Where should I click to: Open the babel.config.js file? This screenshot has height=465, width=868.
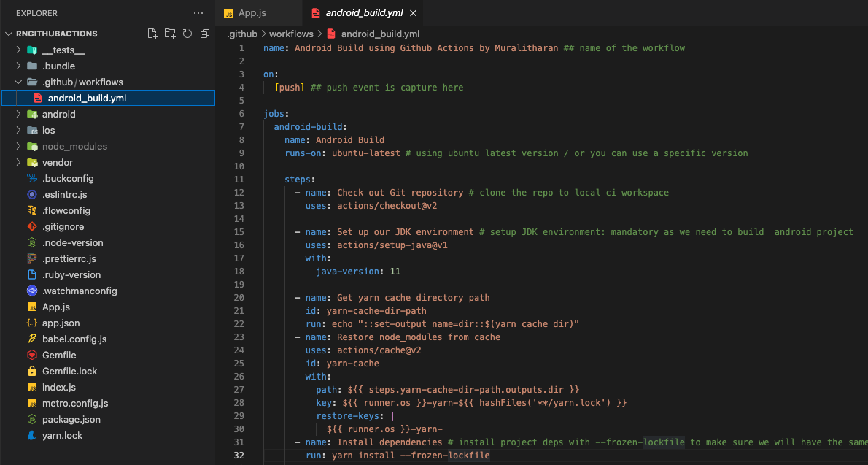[x=109, y=339]
